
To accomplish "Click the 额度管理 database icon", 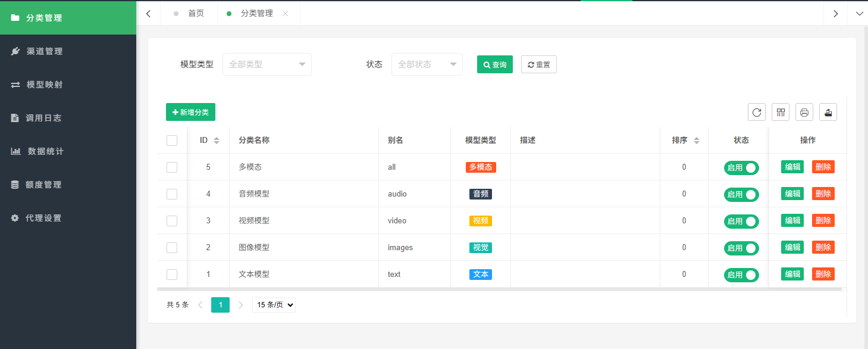I will (15, 185).
